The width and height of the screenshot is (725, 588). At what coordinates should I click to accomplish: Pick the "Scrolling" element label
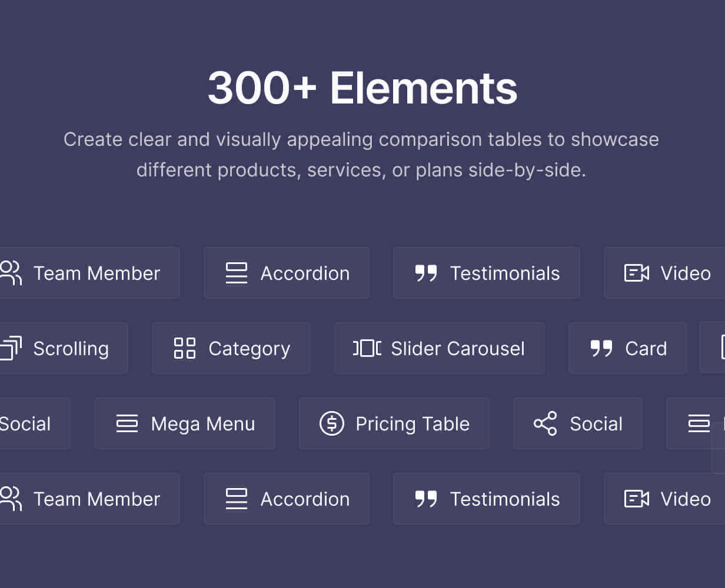pyautogui.click(x=71, y=348)
